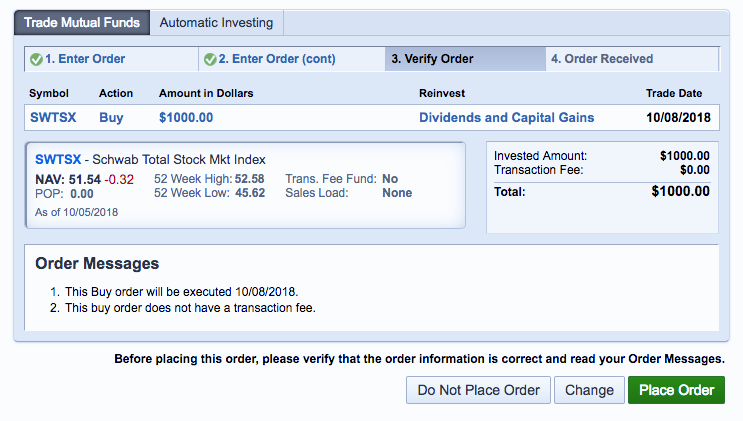Click the 10/08/2018 trade date
743x421 pixels.
tap(677, 117)
